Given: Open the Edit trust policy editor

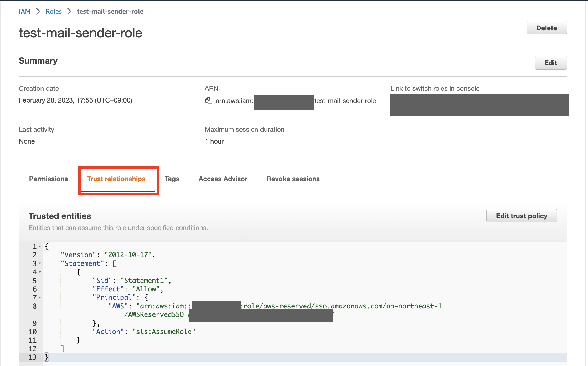Looking at the screenshot, I should [522, 216].
